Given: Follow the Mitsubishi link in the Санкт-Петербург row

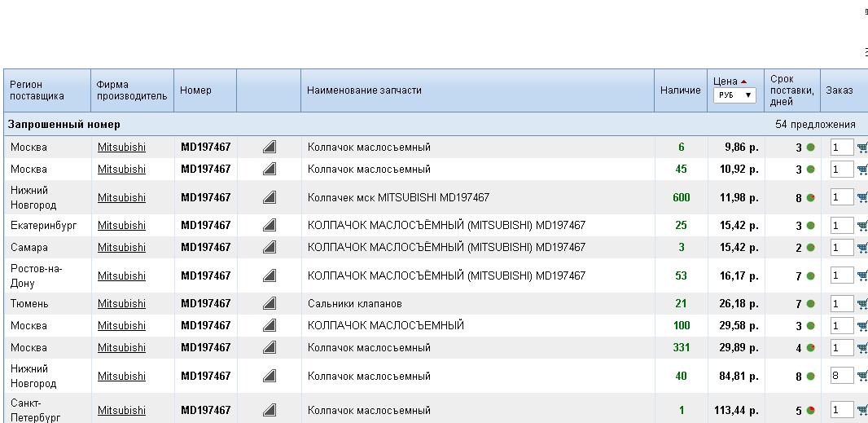Looking at the screenshot, I should 121,411.
